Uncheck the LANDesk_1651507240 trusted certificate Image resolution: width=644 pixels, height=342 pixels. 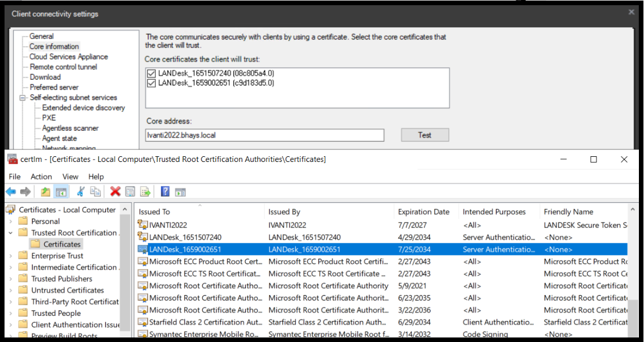151,74
